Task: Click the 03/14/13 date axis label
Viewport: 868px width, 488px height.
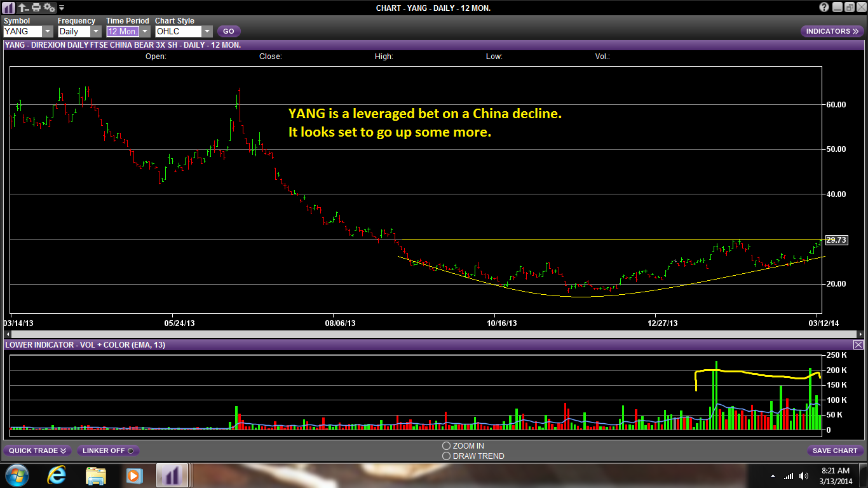Action: 18,323
